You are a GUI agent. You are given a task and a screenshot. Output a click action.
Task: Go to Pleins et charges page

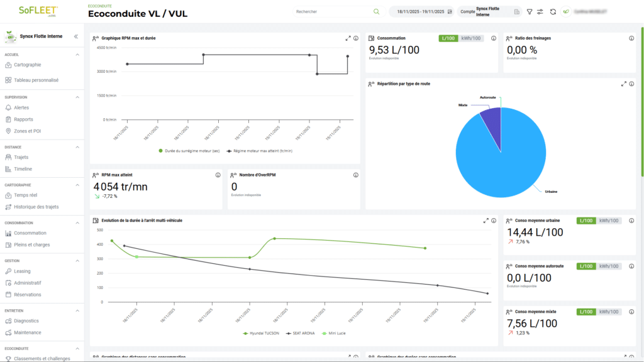click(31, 244)
